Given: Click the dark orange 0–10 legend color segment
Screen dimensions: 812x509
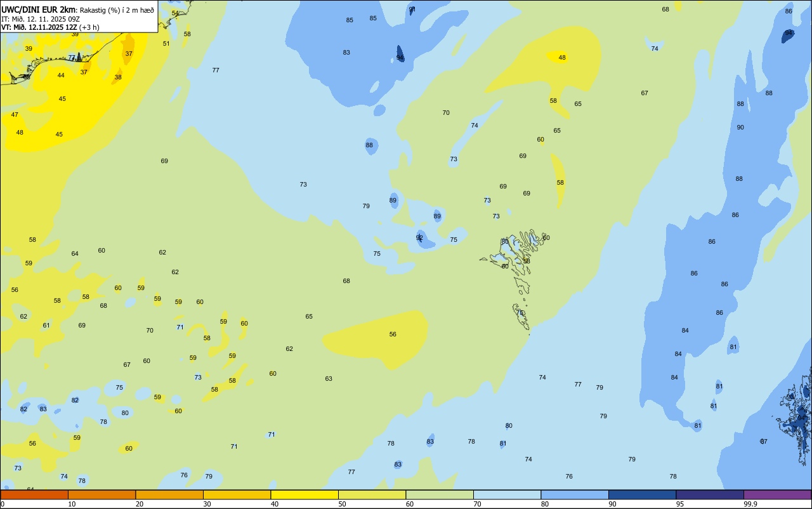Looking at the screenshot, I should pos(34,494).
